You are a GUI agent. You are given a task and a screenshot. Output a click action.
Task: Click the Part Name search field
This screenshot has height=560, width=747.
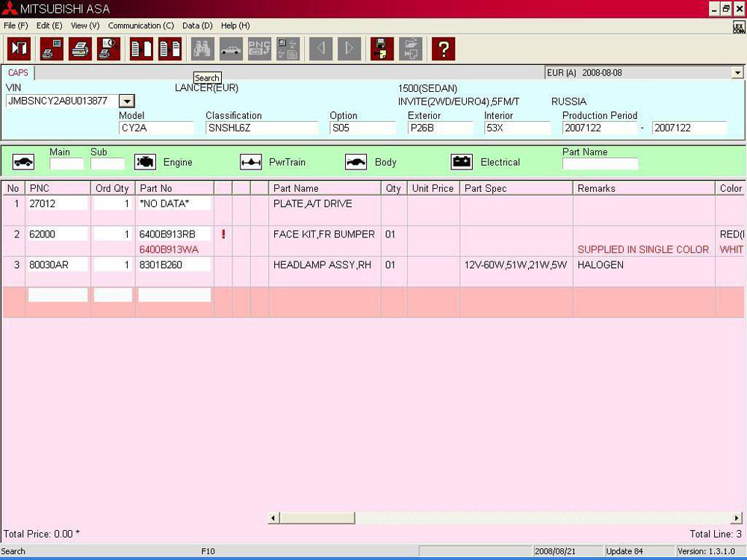click(x=600, y=164)
